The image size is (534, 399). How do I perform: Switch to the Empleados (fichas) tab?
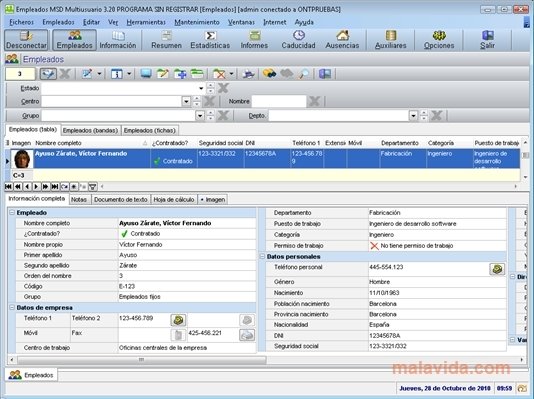point(150,130)
